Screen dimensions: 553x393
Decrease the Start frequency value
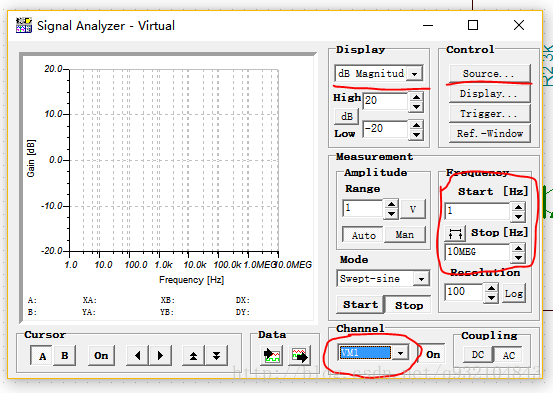click(518, 217)
